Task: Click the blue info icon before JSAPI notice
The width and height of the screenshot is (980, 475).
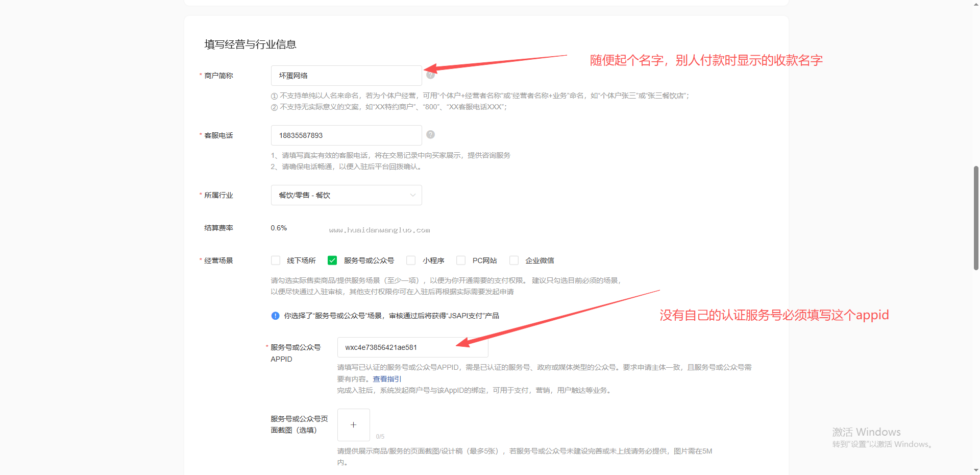Action: pos(275,316)
